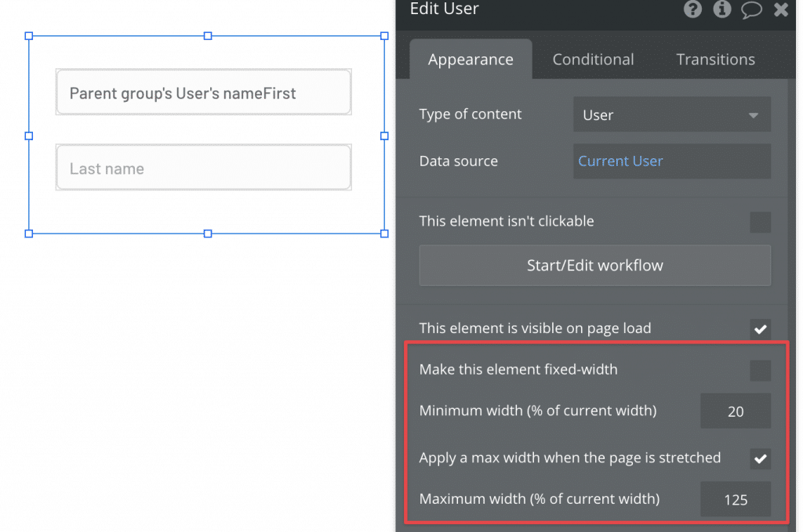This screenshot has width=803, height=532.
Task: Click the info icon next to help
Action: pos(722,9)
